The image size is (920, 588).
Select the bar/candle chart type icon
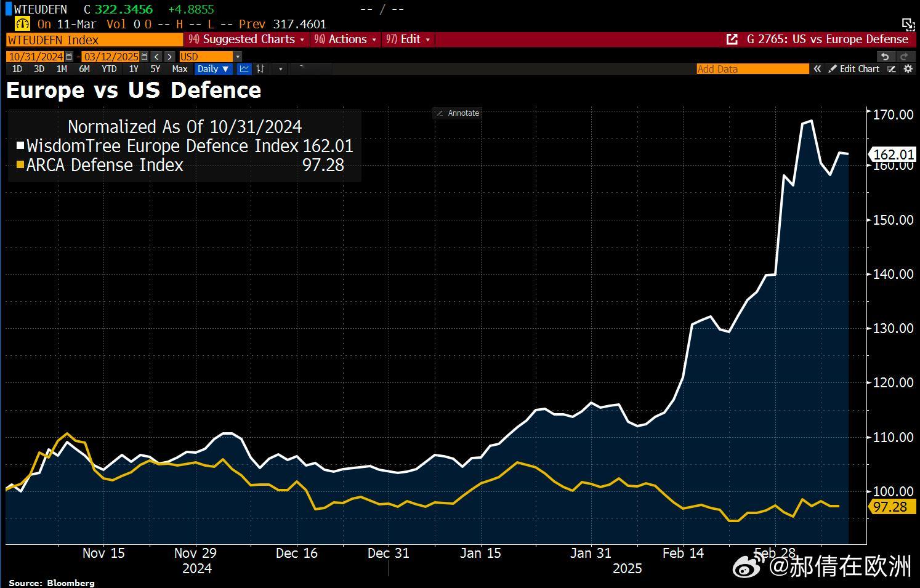pos(260,69)
